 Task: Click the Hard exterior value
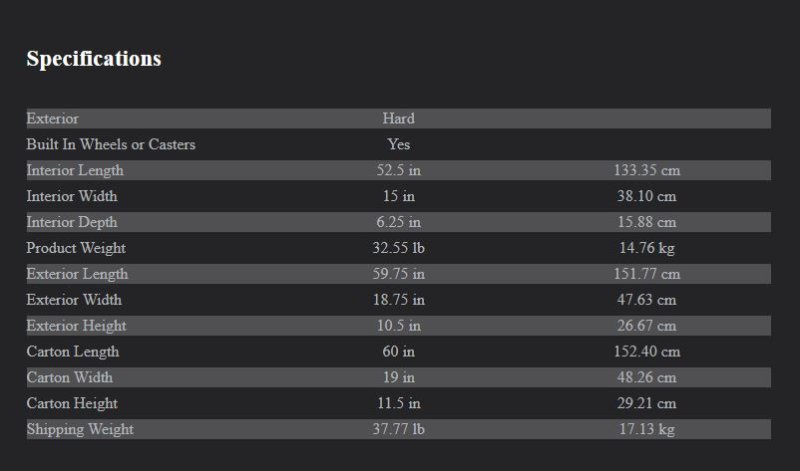[x=398, y=119]
